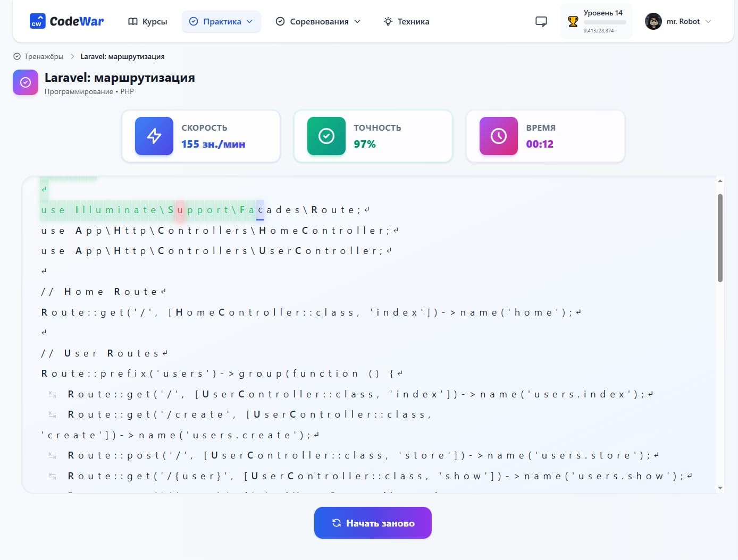Click the mr. Robot avatar picture
Screen dimensions: 738x560
[x=653, y=21]
